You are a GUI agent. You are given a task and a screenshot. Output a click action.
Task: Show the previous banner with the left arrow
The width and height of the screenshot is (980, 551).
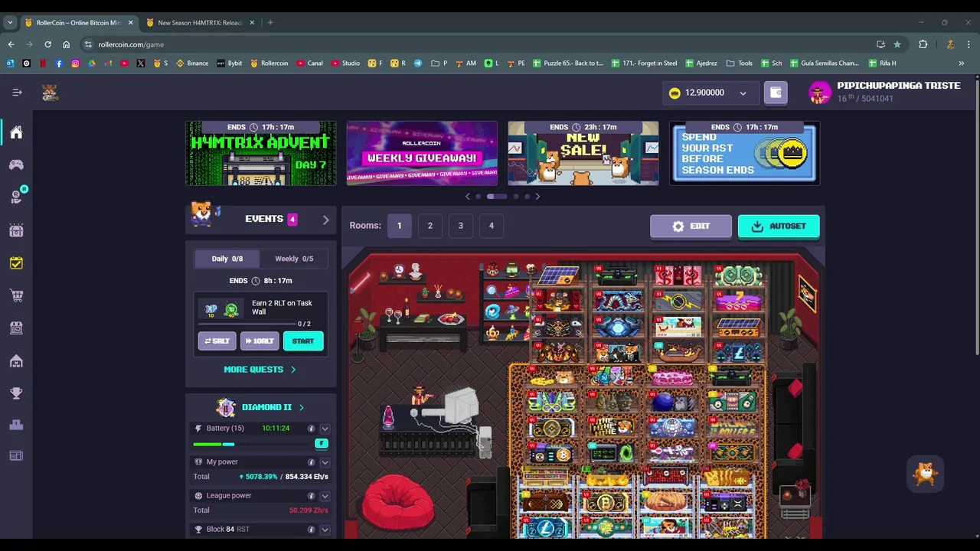[468, 197]
